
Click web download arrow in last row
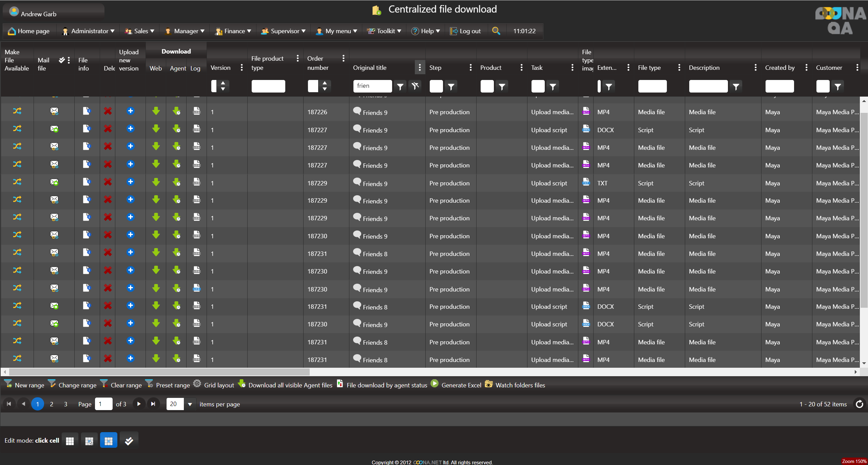click(156, 359)
